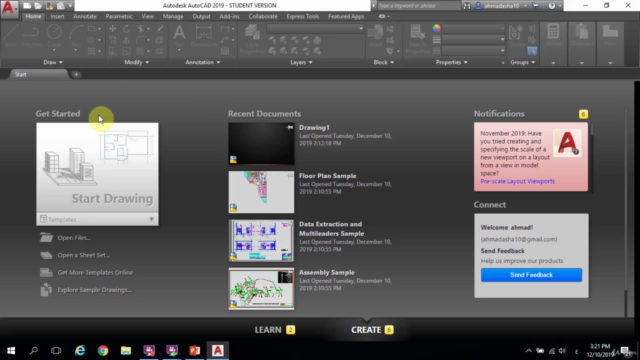This screenshot has height=360, width=640.
Task: Select the Move tool in Modify panel
Action: coord(113,29)
